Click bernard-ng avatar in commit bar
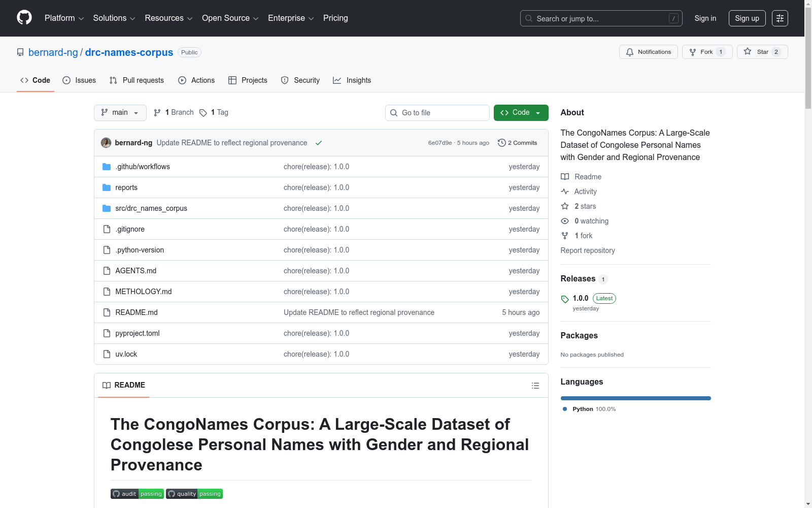 (x=106, y=143)
